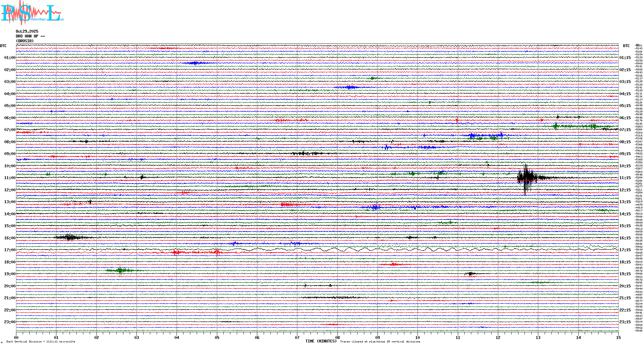Viewport: 644px width, 346px height.
Task: Click the 23:15 label on right axis
Action: coord(625,322)
